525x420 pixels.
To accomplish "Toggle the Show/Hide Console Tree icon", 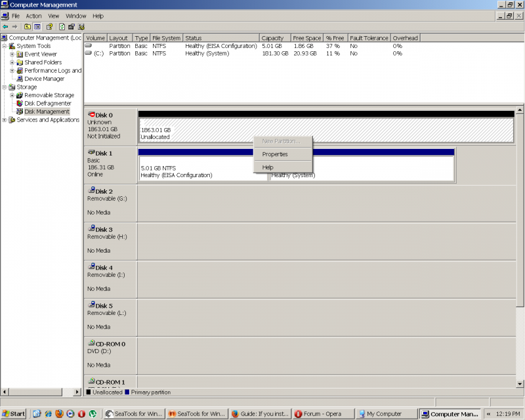I will (x=37, y=27).
